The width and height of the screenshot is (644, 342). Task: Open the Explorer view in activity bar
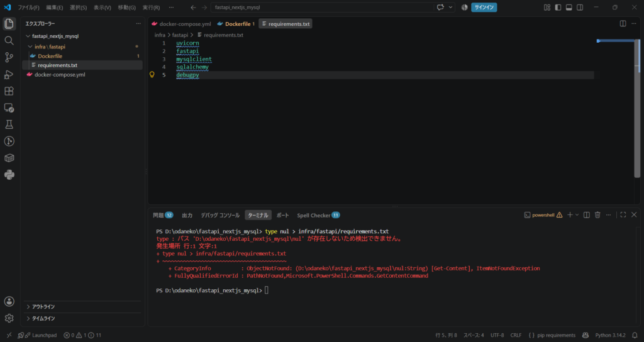tap(9, 24)
